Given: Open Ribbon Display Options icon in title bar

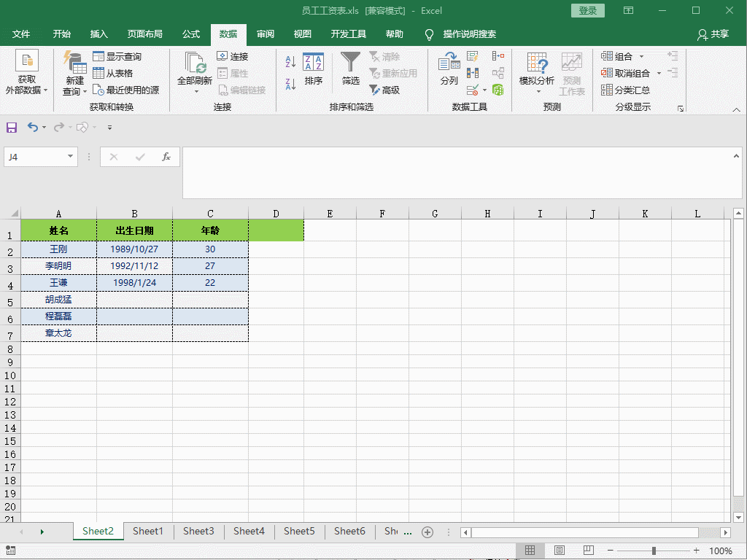Looking at the screenshot, I should tap(628, 10).
